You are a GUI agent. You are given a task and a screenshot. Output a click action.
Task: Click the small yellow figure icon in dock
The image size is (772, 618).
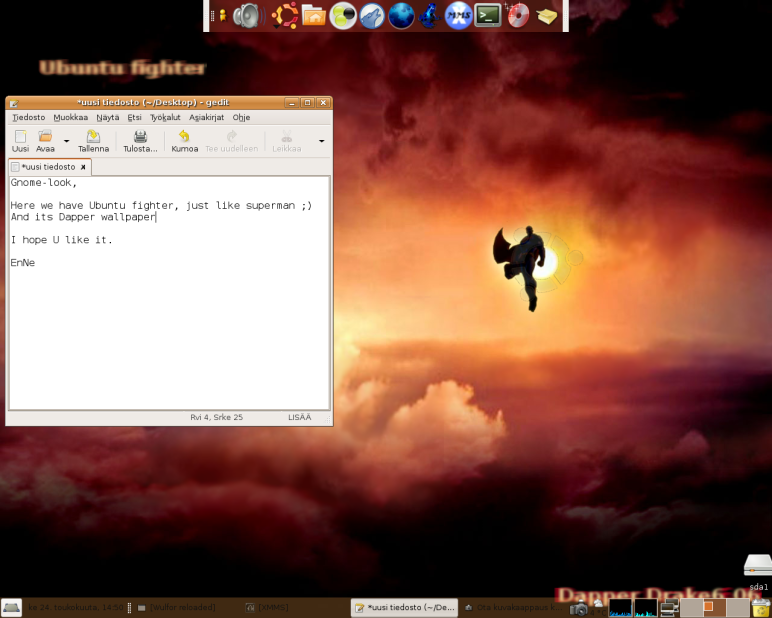(x=223, y=16)
